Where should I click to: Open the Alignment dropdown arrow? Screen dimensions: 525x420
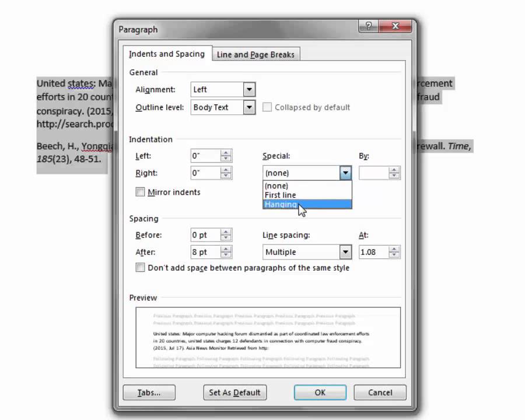click(x=249, y=89)
